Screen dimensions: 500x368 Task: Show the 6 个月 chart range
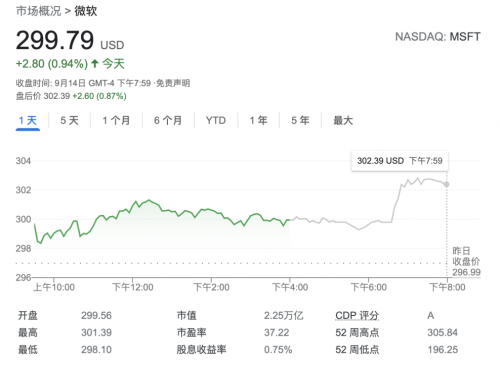(x=168, y=120)
